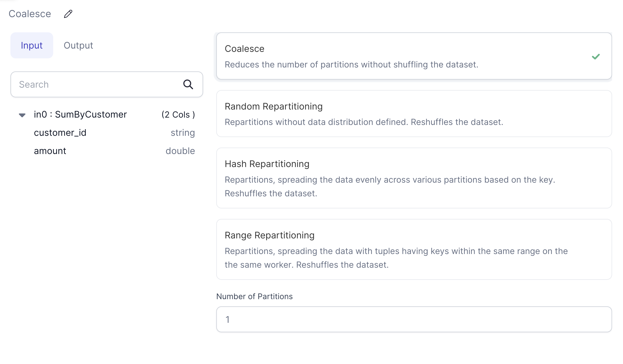
Task: Click the pencil edit icon beside Coalesce title
Action: [68, 14]
